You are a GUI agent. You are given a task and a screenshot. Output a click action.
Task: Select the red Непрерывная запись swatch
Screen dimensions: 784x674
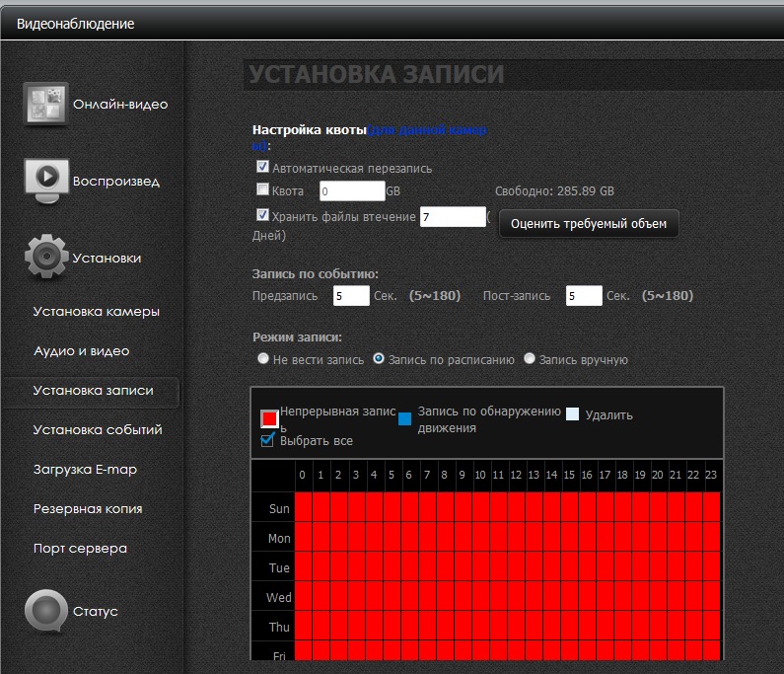point(269,417)
